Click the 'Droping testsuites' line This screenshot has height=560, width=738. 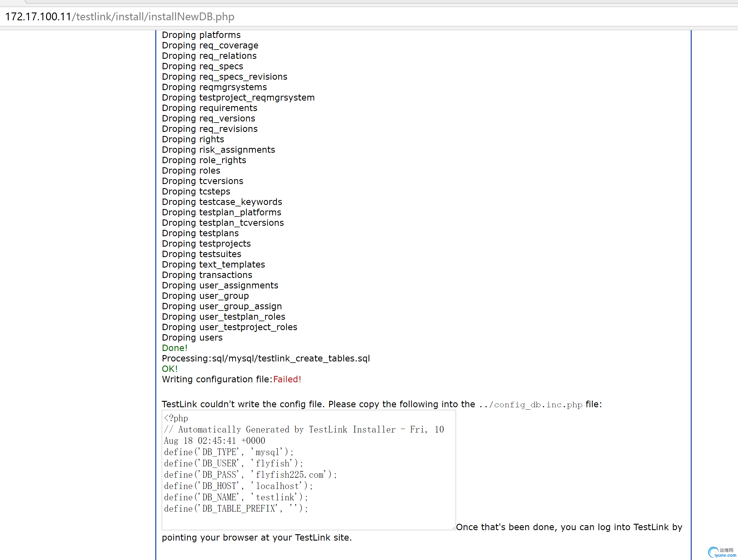click(x=201, y=254)
